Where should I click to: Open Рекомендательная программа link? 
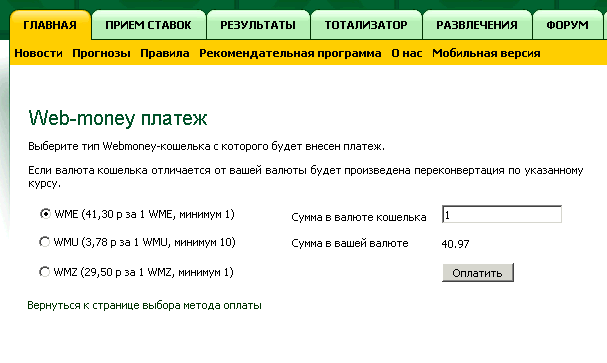290,53
